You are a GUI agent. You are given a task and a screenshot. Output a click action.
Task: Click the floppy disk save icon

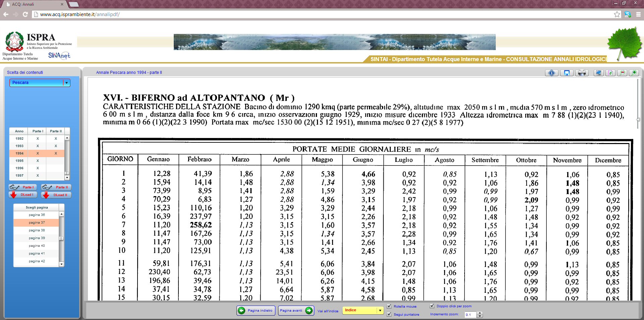point(567,73)
